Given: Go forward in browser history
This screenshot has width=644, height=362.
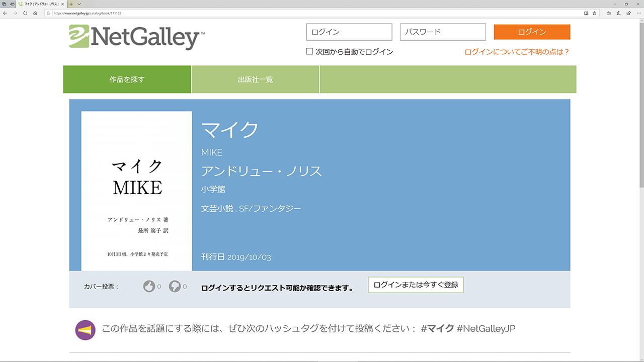Looking at the screenshot, I should tap(15, 13).
